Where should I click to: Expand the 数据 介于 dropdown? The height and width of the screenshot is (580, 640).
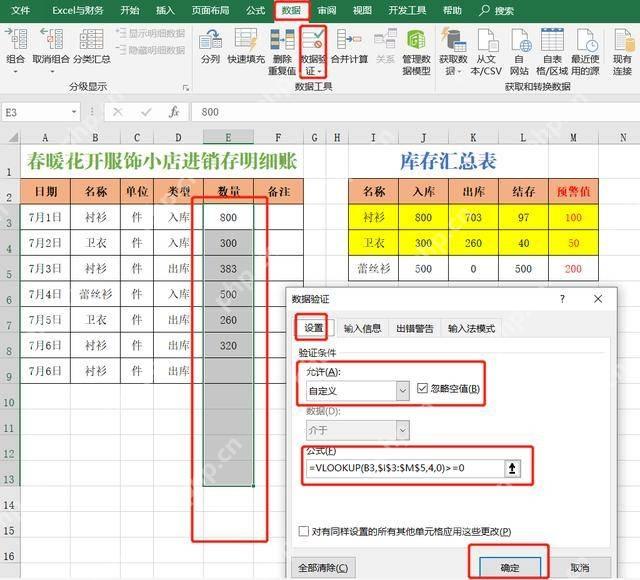point(402,430)
